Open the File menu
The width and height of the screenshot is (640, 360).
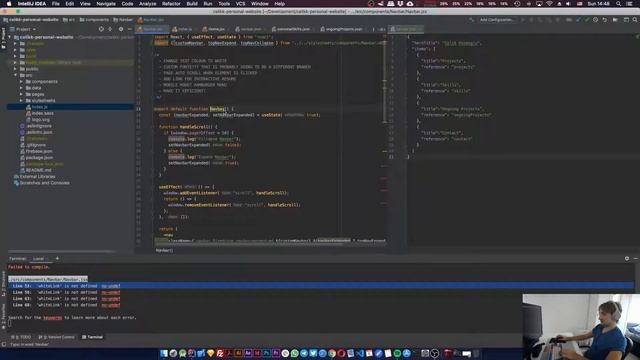point(56,4)
